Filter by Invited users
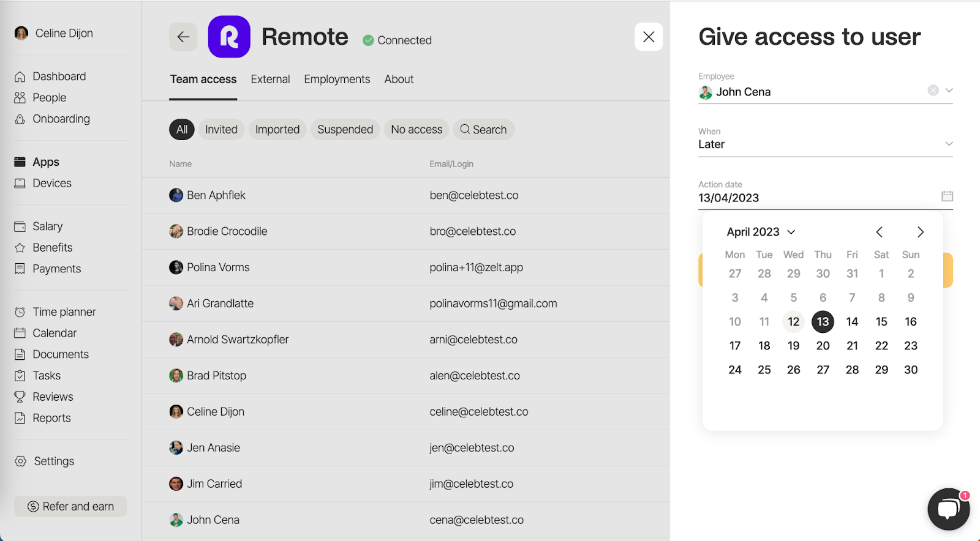 click(221, 130)
